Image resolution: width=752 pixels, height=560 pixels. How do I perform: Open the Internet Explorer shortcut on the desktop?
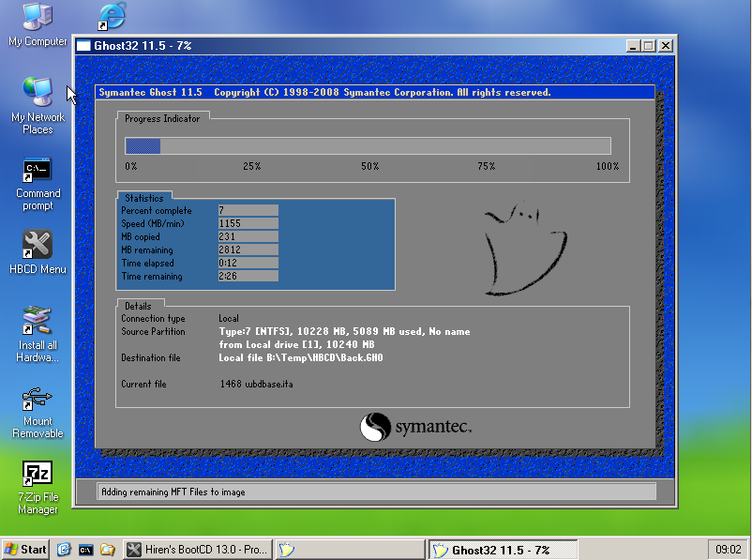113,16
